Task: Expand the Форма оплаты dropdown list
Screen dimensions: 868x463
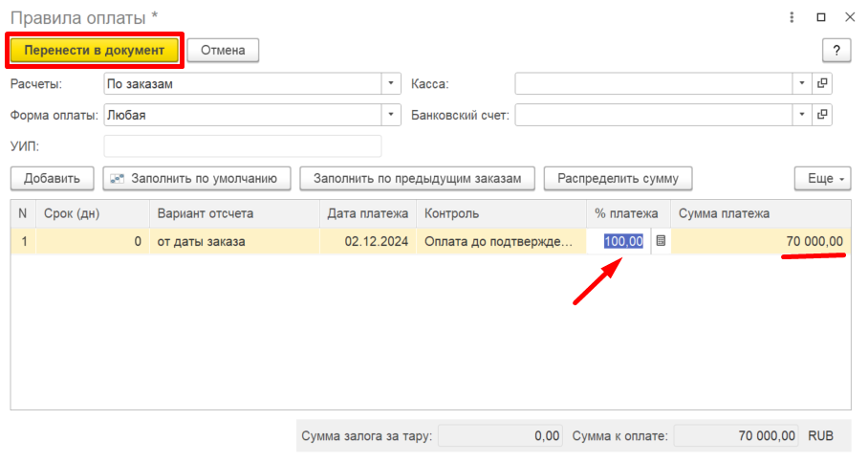Action: pos(391,115)
